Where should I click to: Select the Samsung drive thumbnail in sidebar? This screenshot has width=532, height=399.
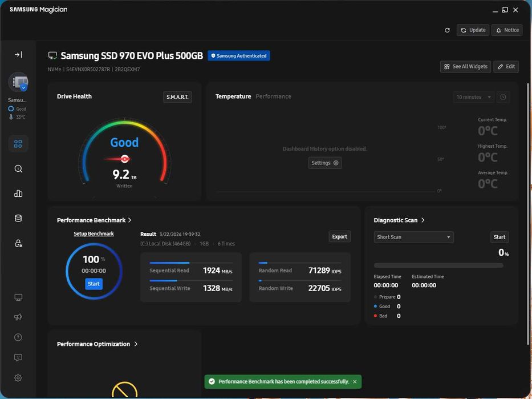pos(18,82)
